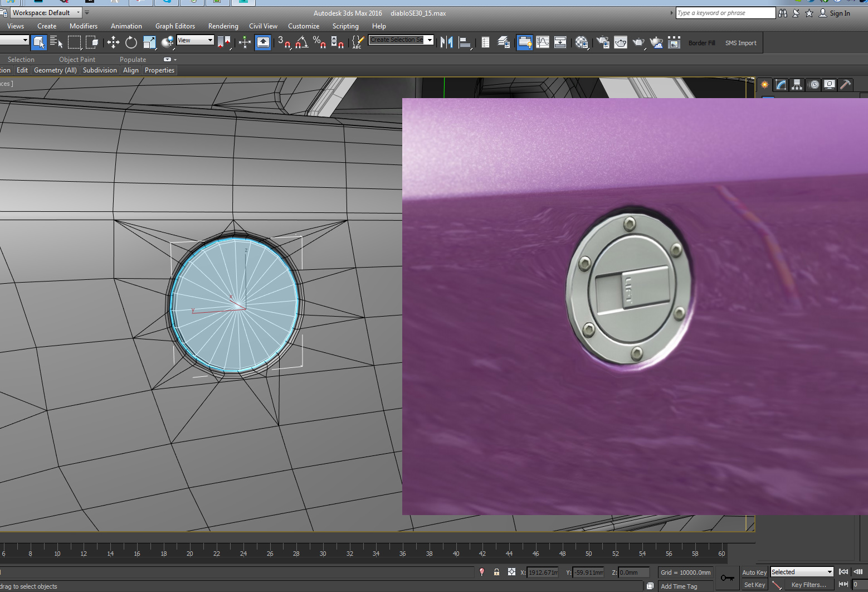Toggle Selection Lock padlock icon

coord(496,572)
